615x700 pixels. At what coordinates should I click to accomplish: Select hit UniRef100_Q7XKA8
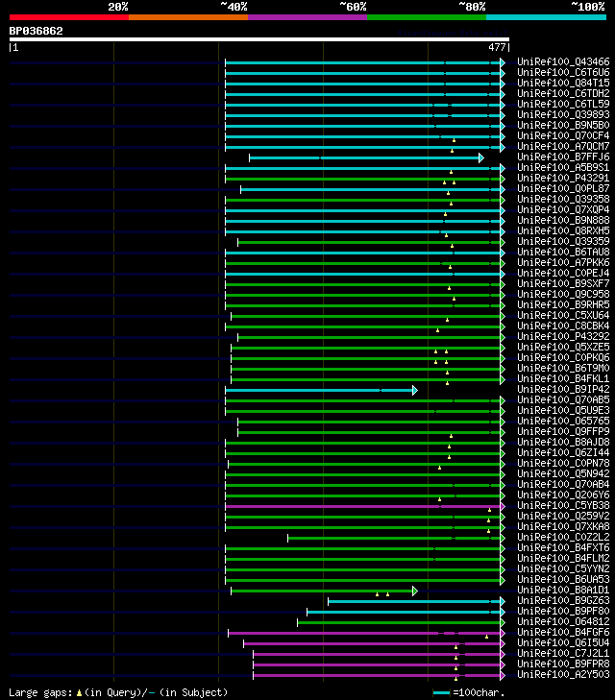(x=563, y=528)
